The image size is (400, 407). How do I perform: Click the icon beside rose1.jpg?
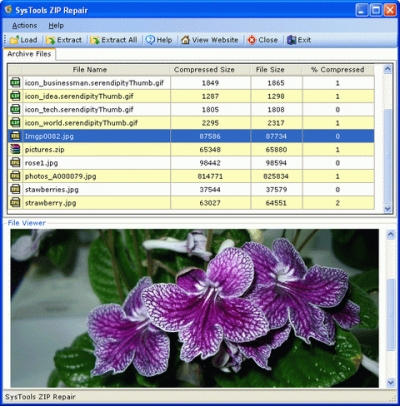[15, 163]
